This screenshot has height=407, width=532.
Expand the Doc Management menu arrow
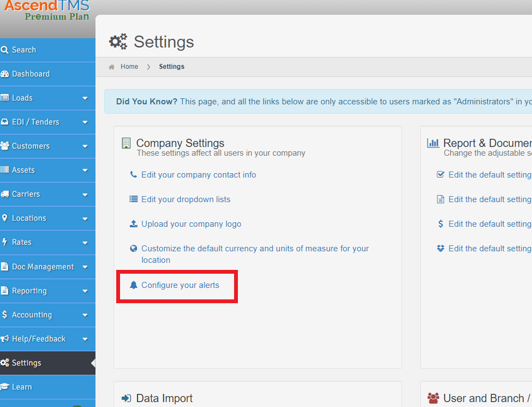pyautogui.click(x=85, y=267)
